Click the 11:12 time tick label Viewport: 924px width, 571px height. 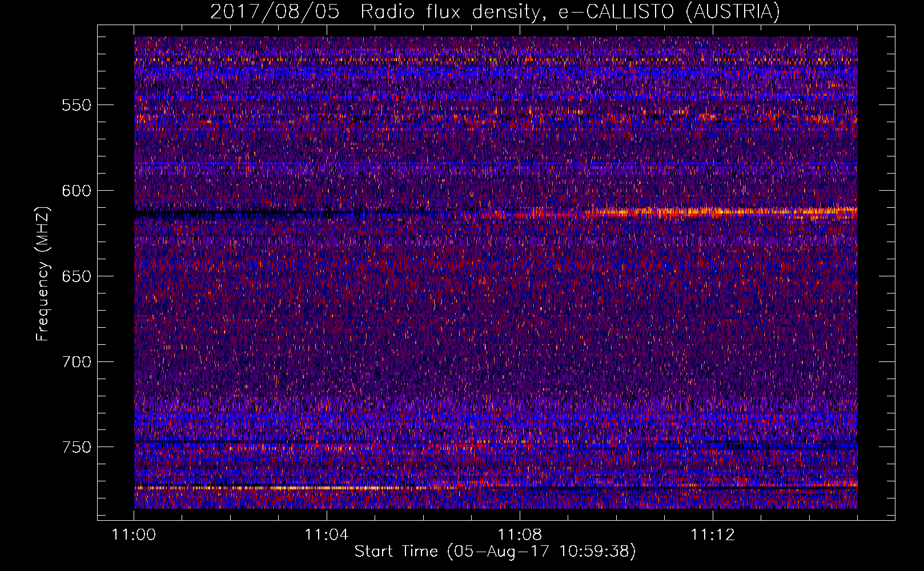point(713,535)
